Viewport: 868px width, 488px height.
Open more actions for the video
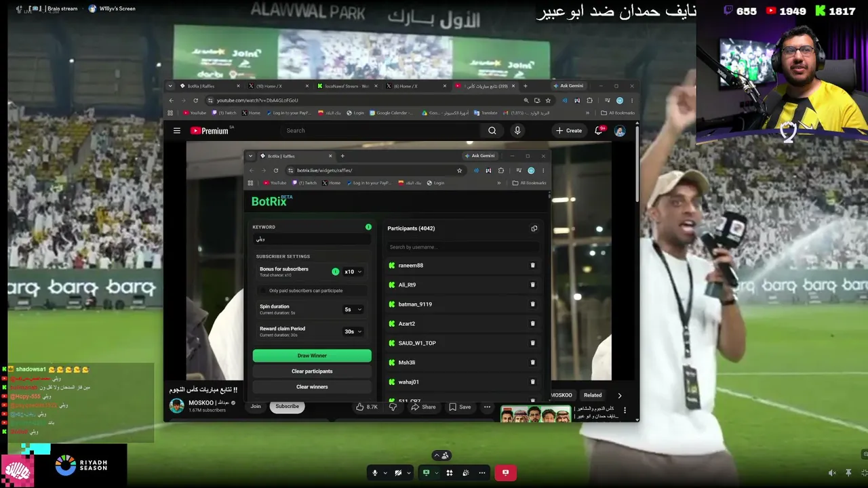487,407
